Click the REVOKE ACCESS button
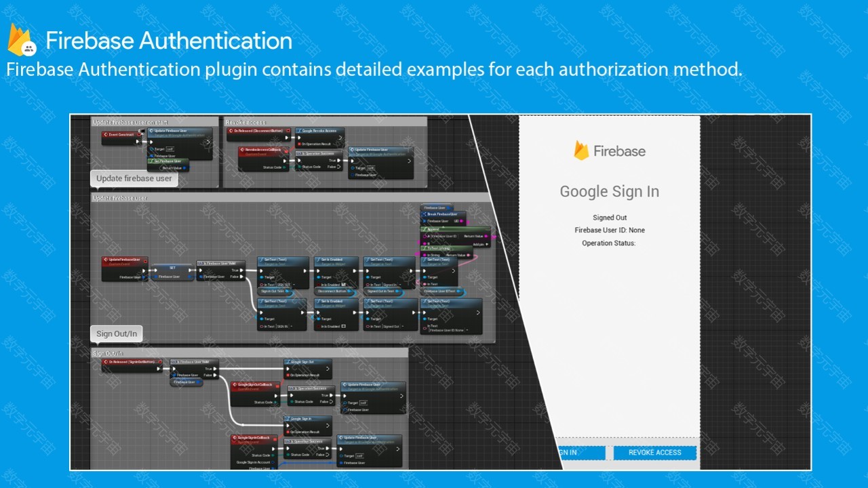Viewport: 868px width, 488px height. (655, 453)
